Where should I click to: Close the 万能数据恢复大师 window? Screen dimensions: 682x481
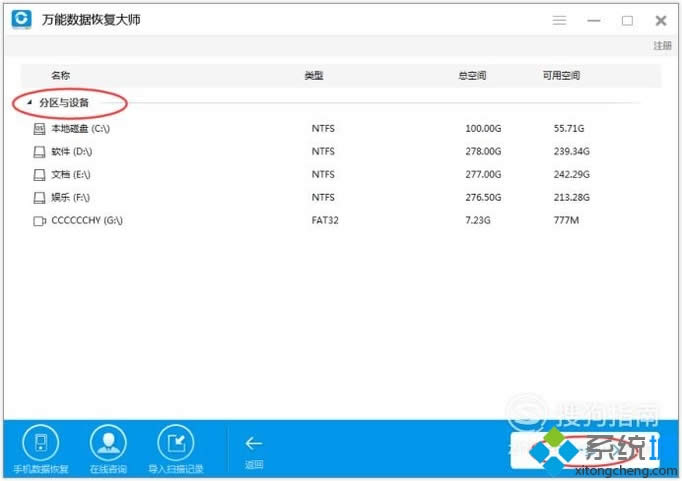point(661,20)
